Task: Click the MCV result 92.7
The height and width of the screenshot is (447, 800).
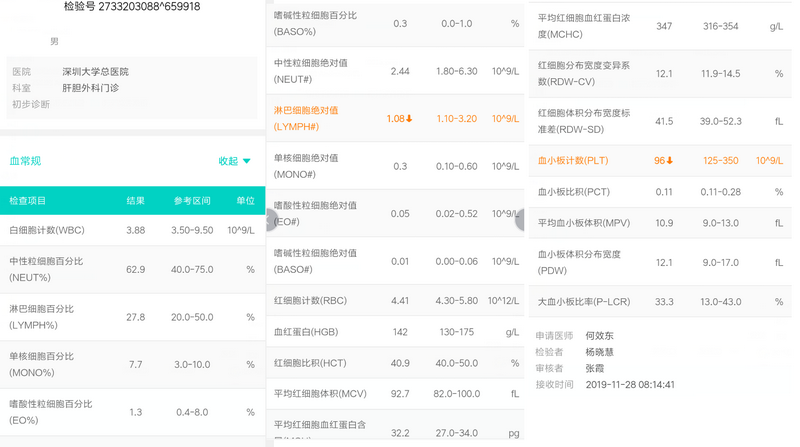Action: click(400, 393)
